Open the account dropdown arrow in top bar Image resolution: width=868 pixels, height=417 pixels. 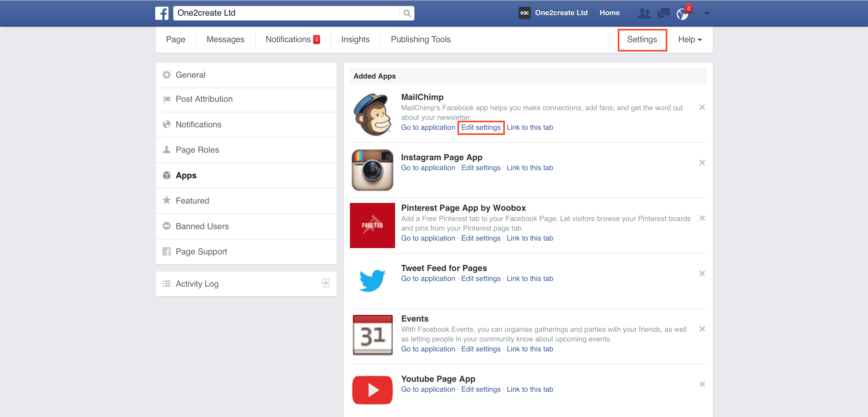[707, 14]
